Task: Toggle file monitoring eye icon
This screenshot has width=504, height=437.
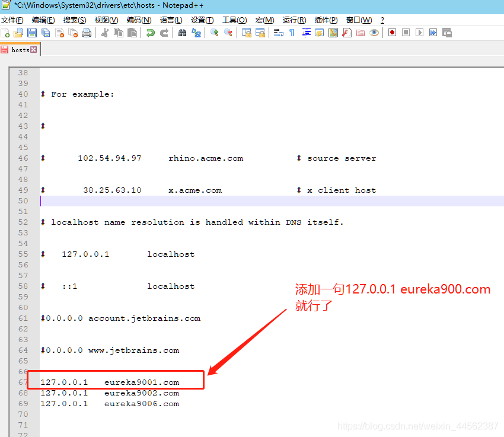Action: tap(374, 33)
